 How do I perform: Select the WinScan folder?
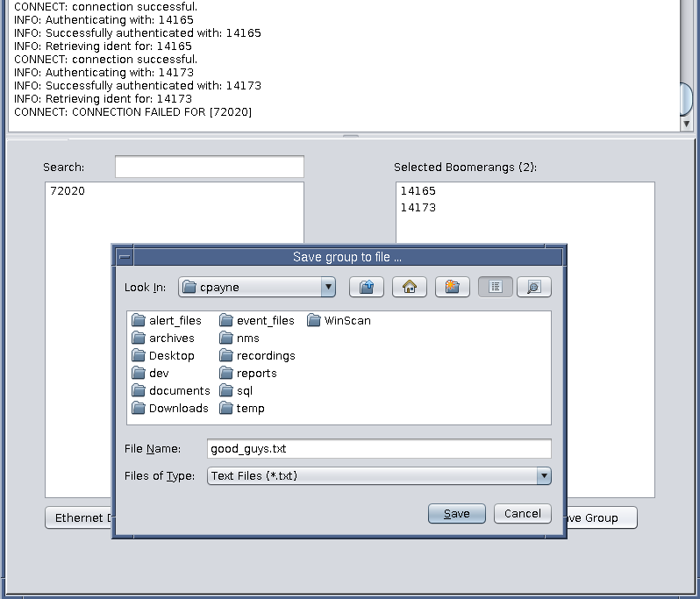(339, 320)
